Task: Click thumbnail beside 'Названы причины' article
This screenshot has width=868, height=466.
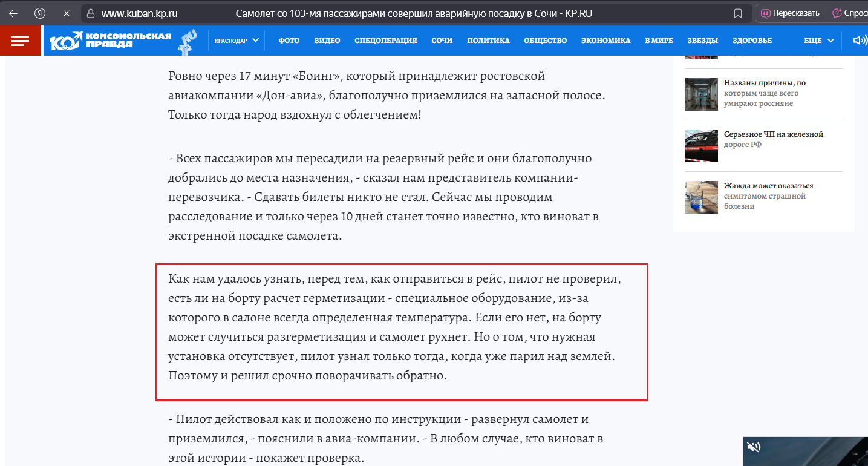Action: 702,94
